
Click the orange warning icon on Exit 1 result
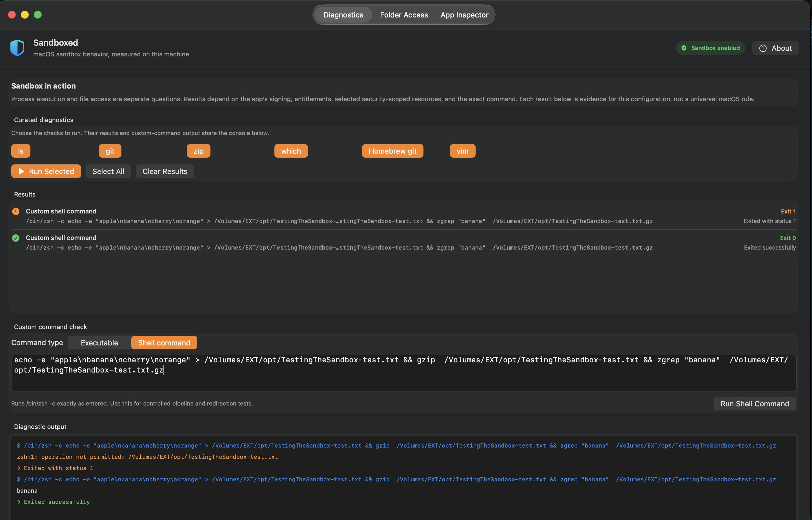pos(15,211)
